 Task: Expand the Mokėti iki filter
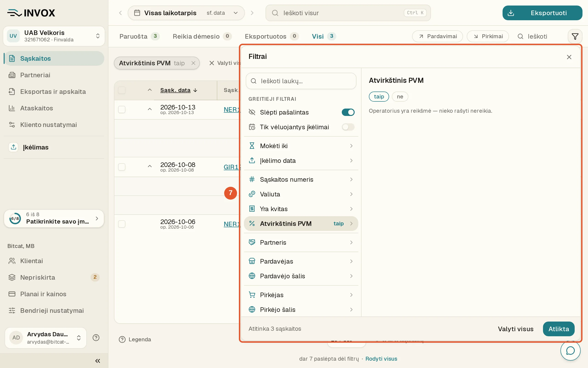(301, 146)
